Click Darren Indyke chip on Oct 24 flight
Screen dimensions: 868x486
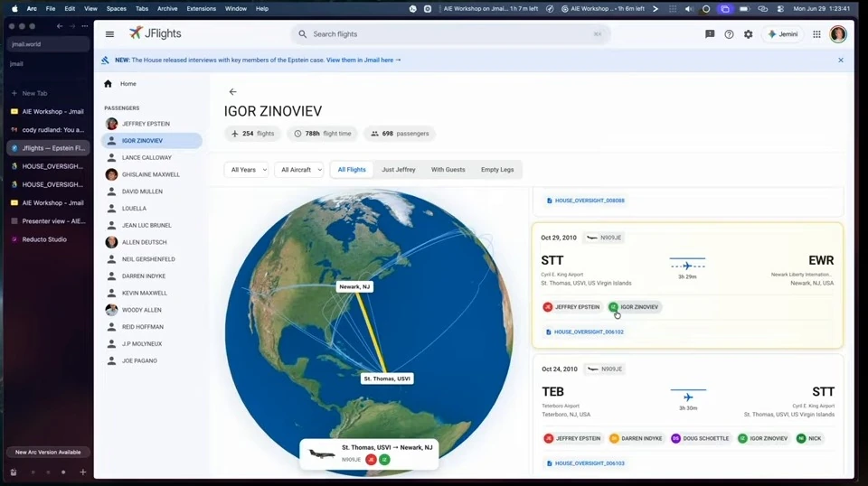[x=636, y=438]
